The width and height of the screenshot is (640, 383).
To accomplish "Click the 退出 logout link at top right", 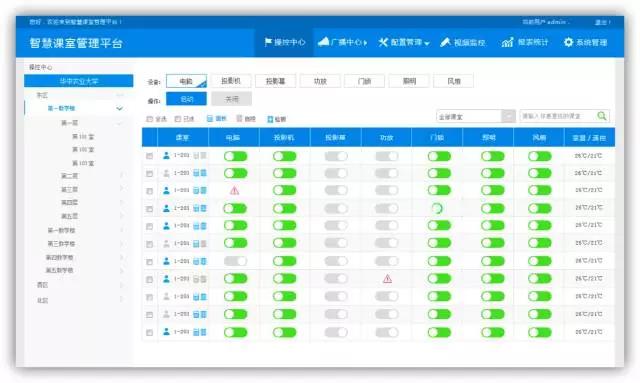I will pos(602,22).
